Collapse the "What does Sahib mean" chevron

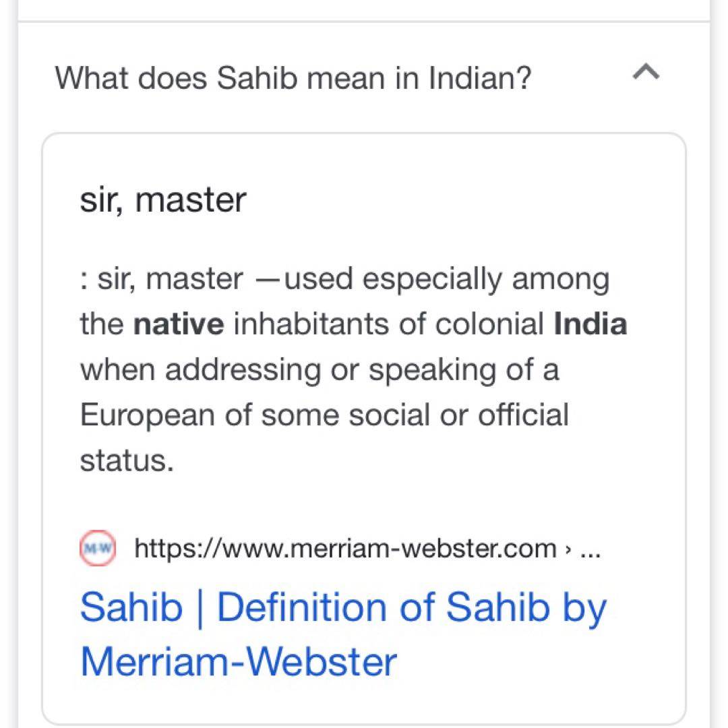click(646, 72)
